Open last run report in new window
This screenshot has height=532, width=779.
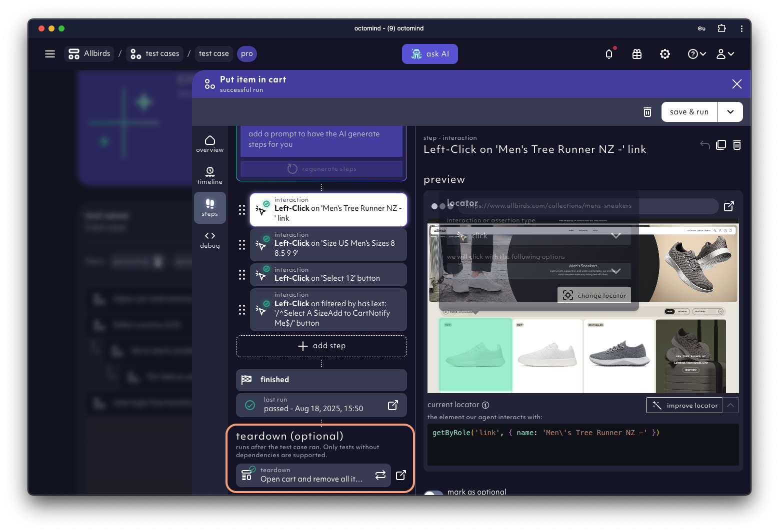coord(393,405)
